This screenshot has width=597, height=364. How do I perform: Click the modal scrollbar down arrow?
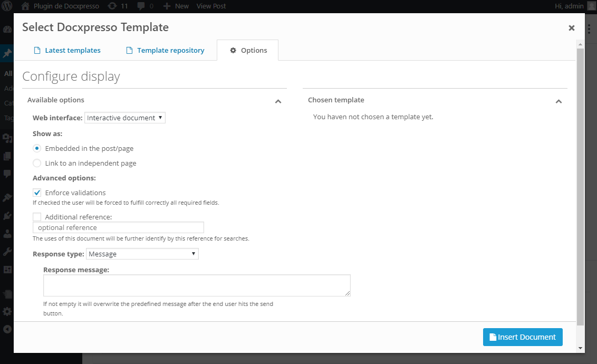click(580, 348)
